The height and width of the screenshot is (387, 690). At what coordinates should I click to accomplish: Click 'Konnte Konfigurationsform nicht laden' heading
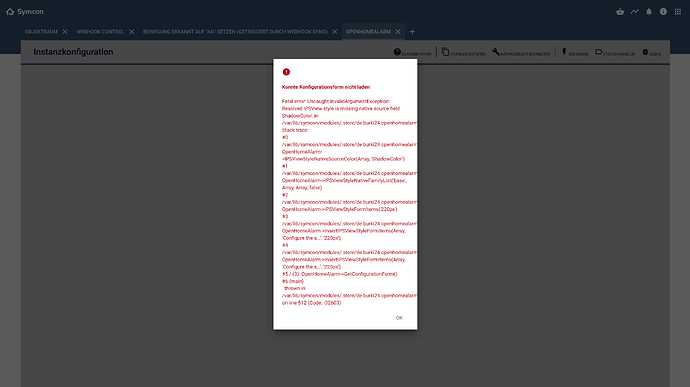coord(326,87)
